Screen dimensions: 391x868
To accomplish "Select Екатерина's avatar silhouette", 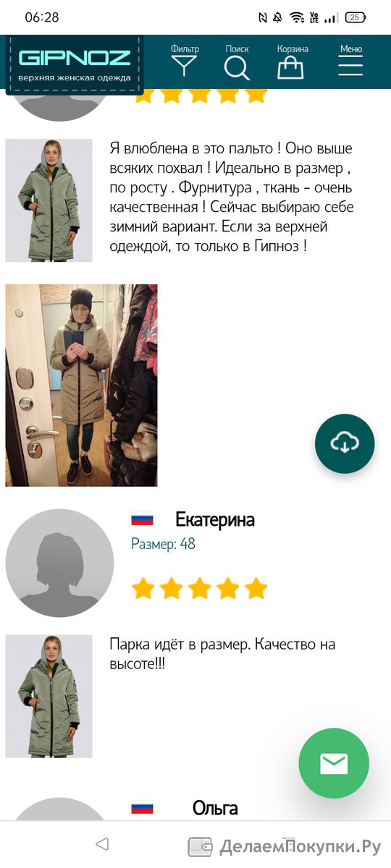I will (x=59, y=563).
